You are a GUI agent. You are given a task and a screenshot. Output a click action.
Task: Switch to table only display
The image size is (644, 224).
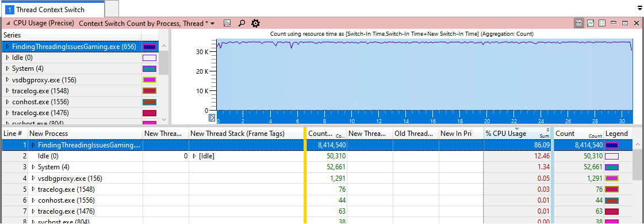[x=602, y=24]
